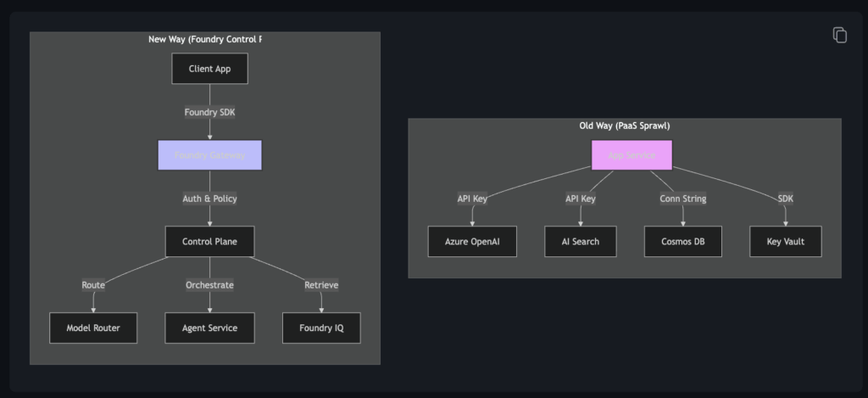Click the Foundry SDK edge label

[209, 112]
